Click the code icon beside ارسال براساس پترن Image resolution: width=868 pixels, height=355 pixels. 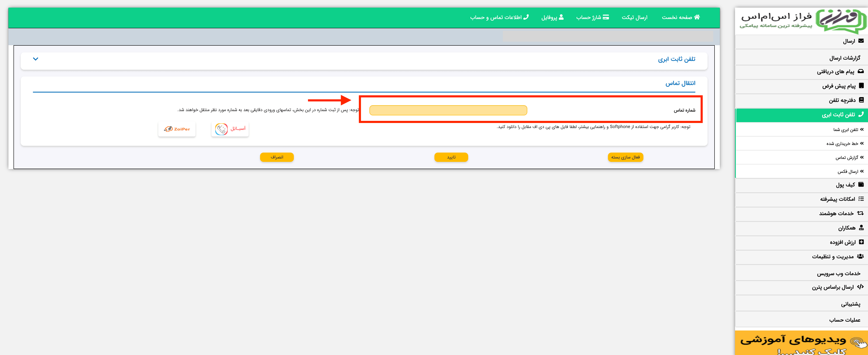(x=860, y=287)
